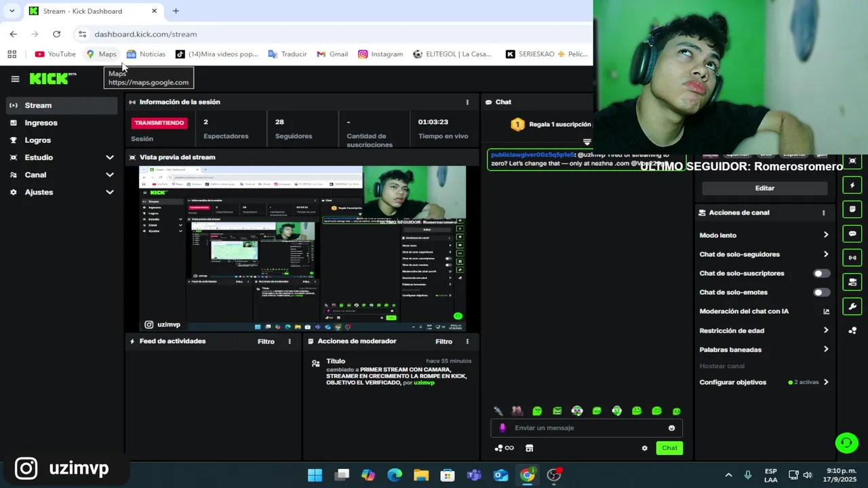
Task: Go to Kick home via the logo
Action: pyautogui.click(x=52, y=79)
